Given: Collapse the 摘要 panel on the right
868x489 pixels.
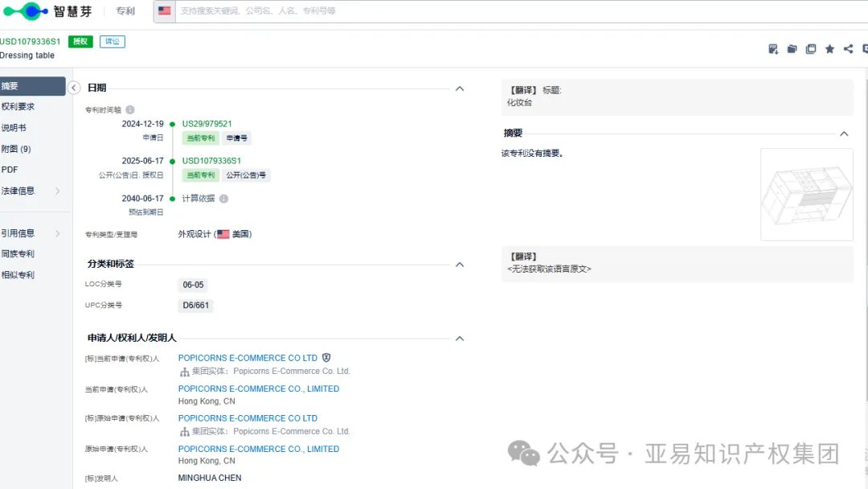Looking at the screenshot, I should tap(844, 134).
